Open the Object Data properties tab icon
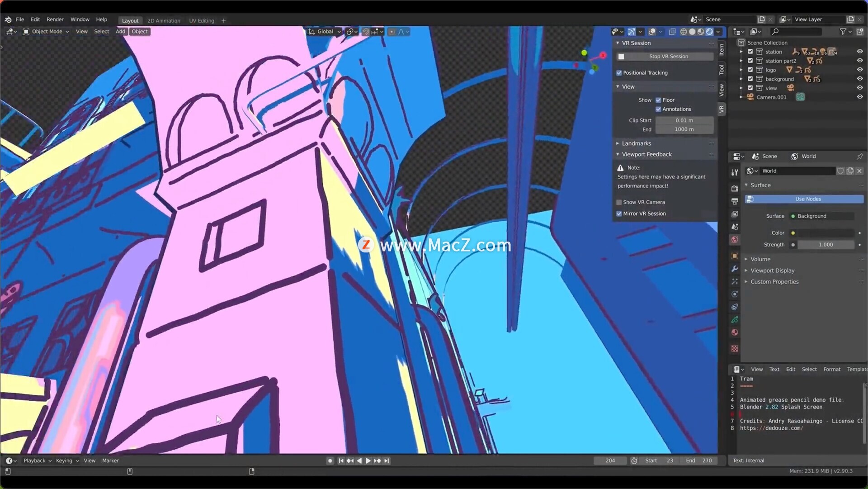 735,320
